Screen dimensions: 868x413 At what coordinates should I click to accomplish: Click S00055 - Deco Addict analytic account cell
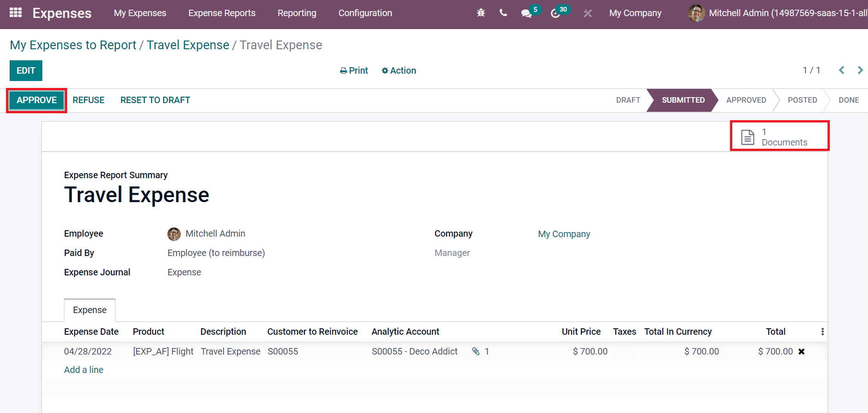tap(414, 351)
